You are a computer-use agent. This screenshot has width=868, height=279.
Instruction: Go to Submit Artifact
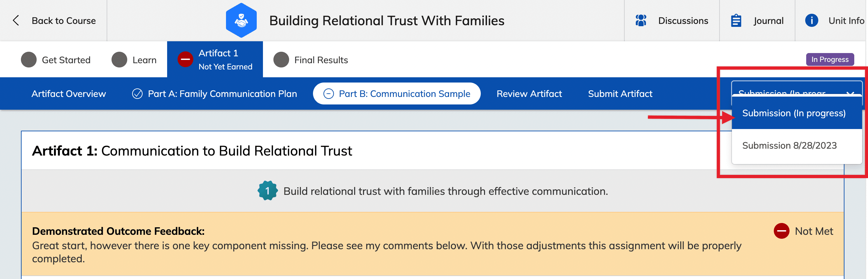[620, 94]
